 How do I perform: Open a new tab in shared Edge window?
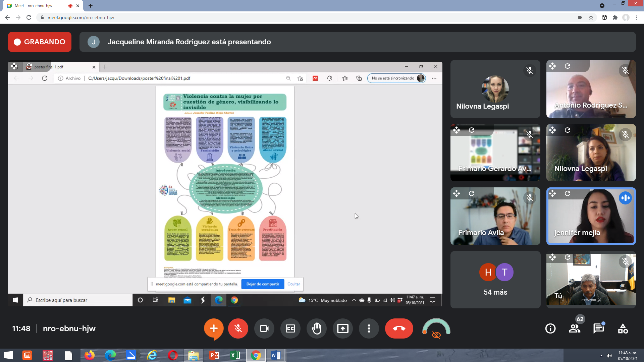[105, 67]
